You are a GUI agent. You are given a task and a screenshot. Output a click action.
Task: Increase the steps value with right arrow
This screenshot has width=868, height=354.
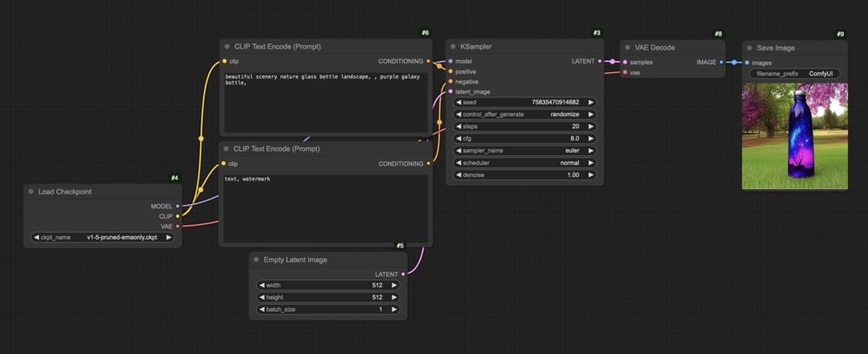[591, 126]
